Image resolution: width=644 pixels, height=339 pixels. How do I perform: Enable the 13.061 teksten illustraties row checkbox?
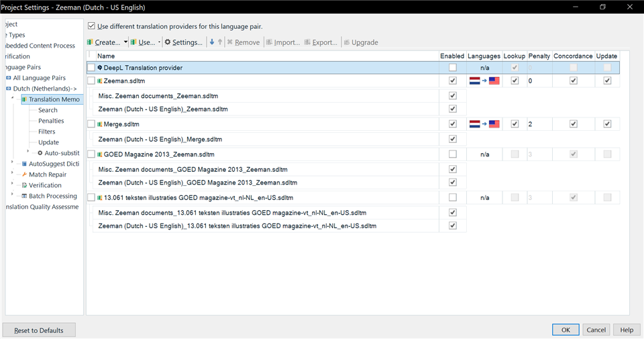tap(453, 197)
